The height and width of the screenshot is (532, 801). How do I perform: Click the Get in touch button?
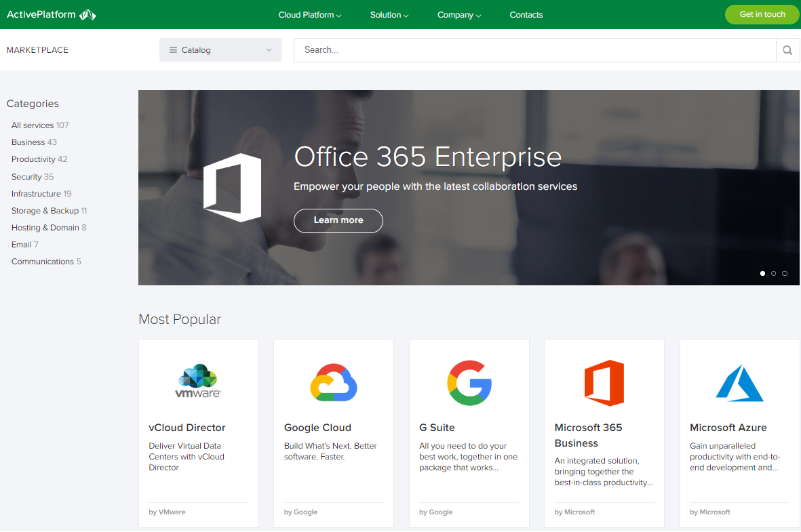click(x=762, y=14)
